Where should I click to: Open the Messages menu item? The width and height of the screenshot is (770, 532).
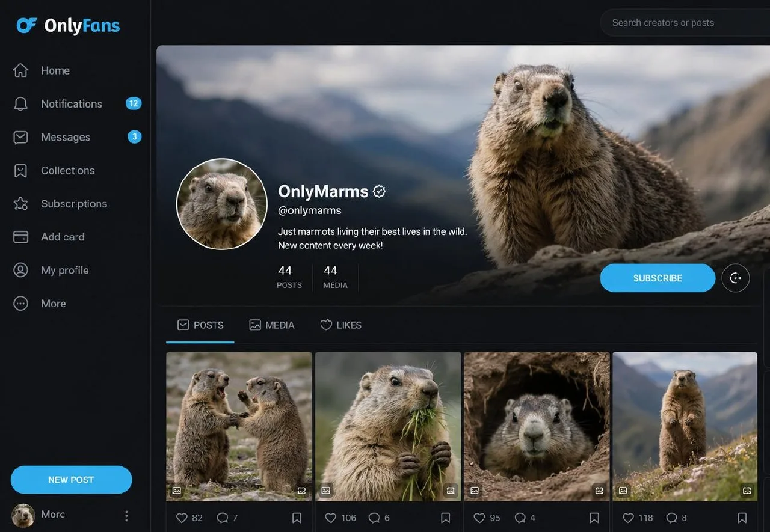[66, 137]
